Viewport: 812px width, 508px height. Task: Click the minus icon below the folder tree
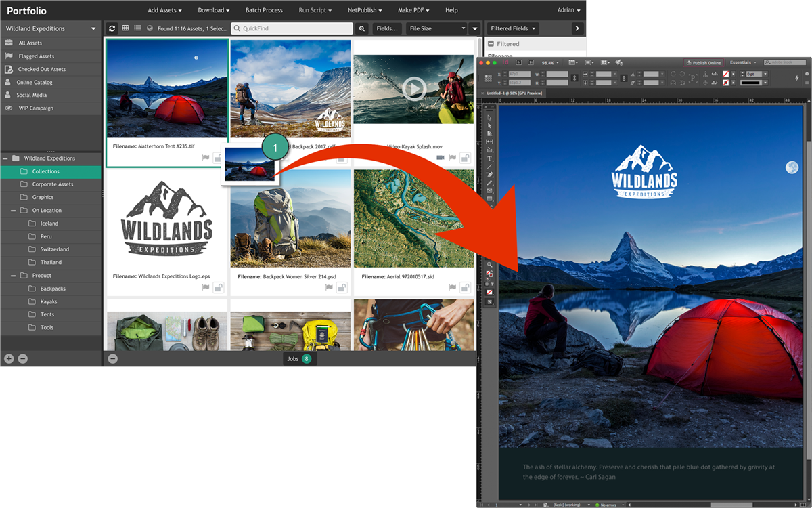pyautogui.click(x=22, y=358)
